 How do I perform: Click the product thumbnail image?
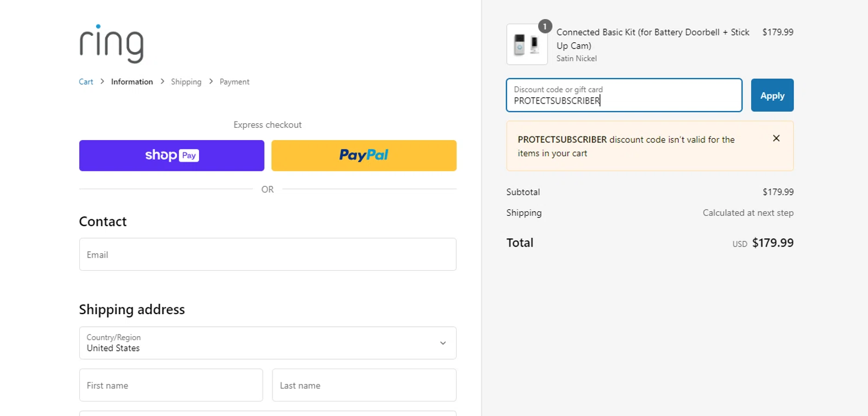pos(527,45)
